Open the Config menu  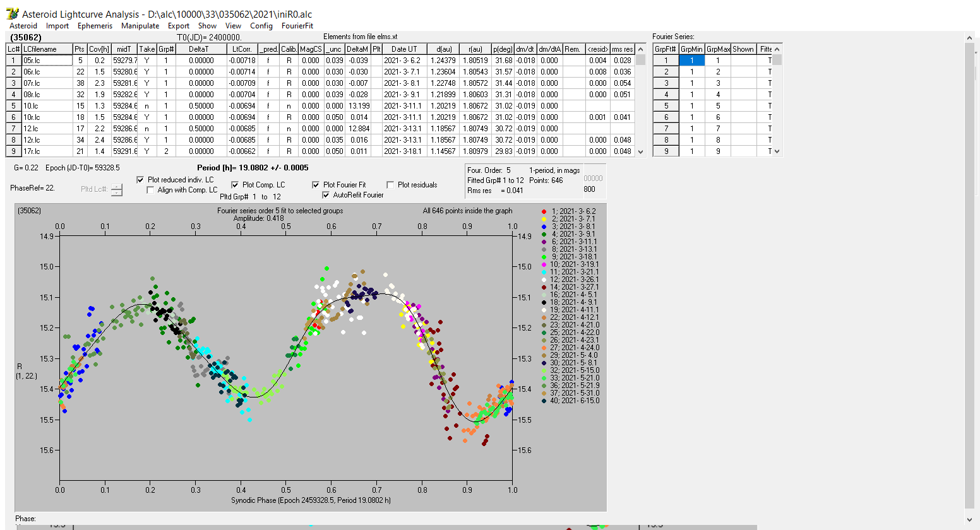click(x=261, y=26)
